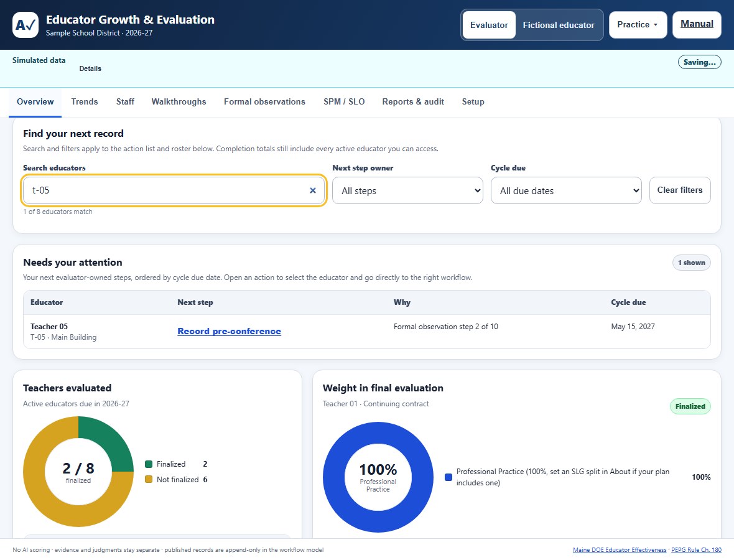This screenshot has height=560, width=734.
Task: Click the '1 shown' badge
Action: pyautogui.click(x=691, y=263)
